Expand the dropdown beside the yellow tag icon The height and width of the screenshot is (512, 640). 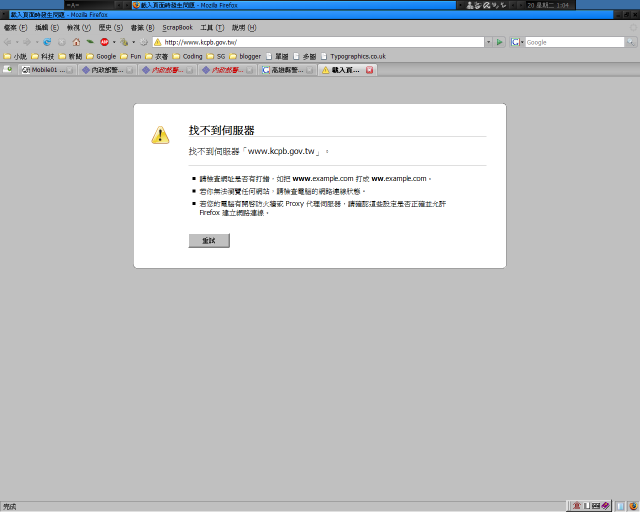click(x=133, y=42)
